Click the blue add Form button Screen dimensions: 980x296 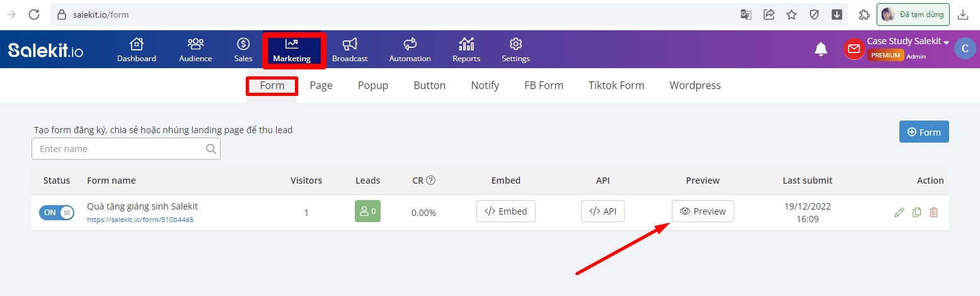click(924, 132)
